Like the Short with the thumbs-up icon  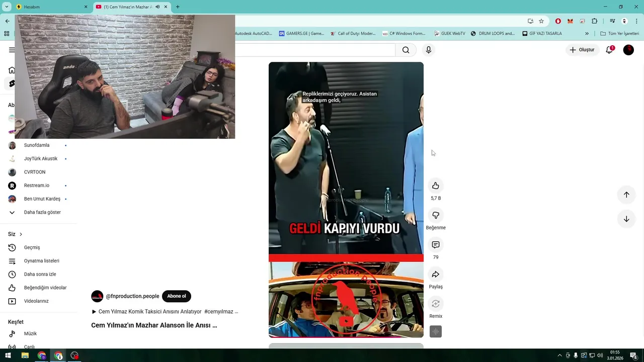click(436, 186)
